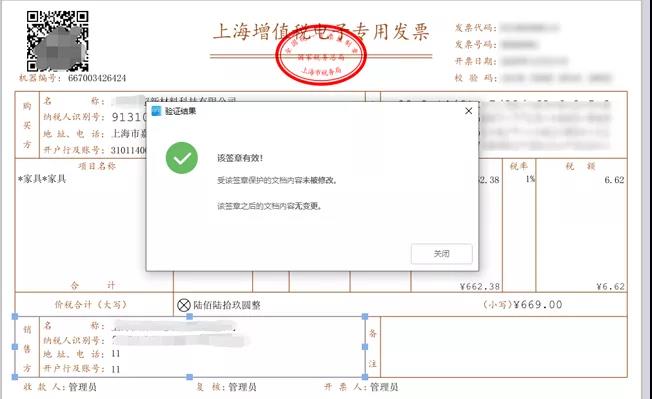
Task: Click the tax amount 6.62 in item row
Action: (x=614, y=180)
